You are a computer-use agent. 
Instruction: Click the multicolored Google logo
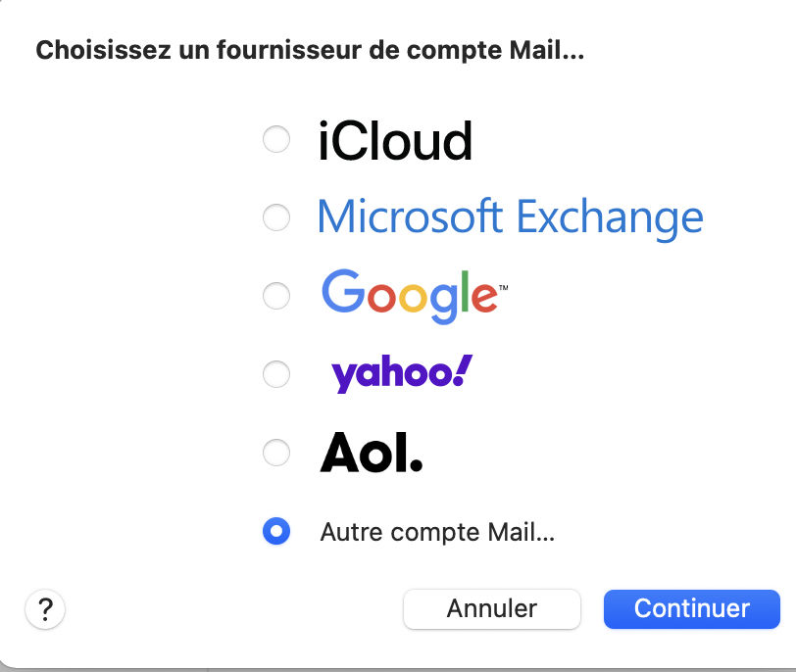pos(410,295)
